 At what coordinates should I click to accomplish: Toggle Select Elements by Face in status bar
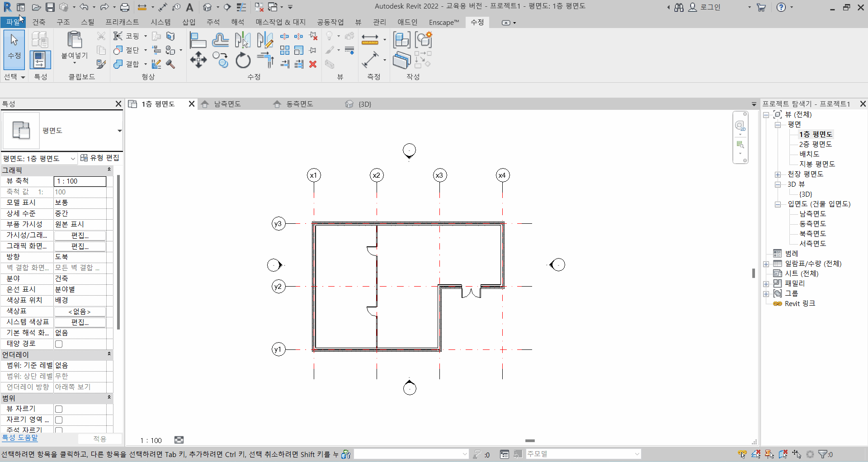click(783, 454)
